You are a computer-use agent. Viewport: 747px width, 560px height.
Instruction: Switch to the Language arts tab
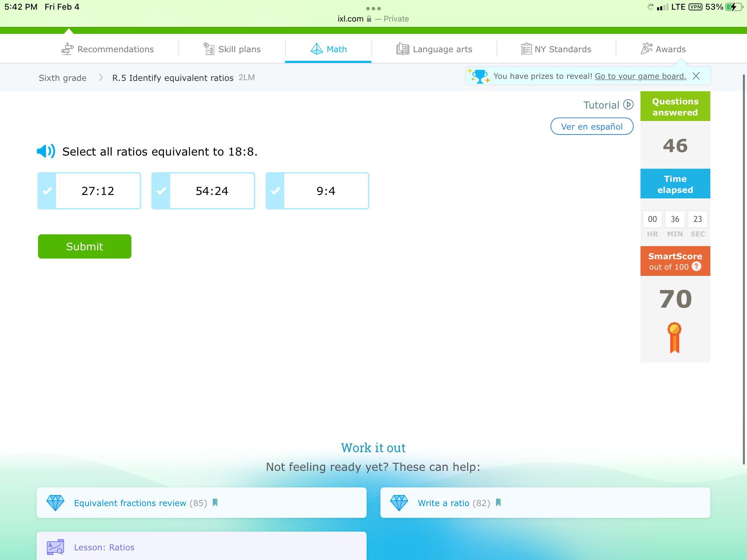434,49
